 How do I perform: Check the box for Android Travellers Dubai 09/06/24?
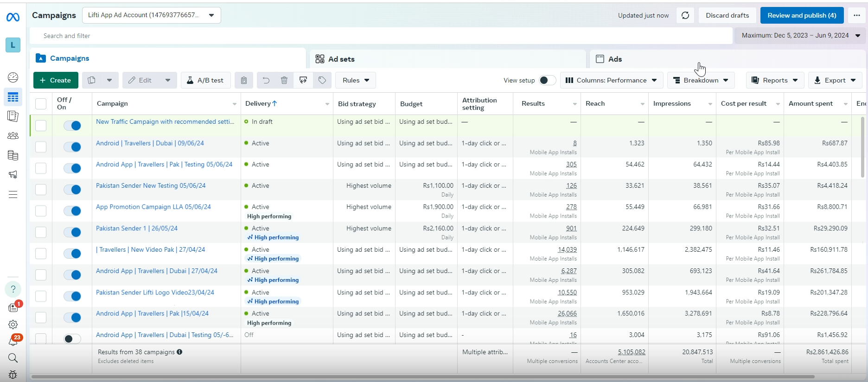tap(41, 147)
